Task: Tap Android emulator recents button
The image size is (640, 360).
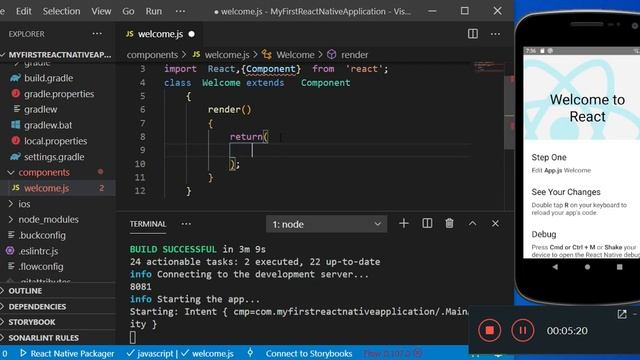Action: tap(620, 267)
